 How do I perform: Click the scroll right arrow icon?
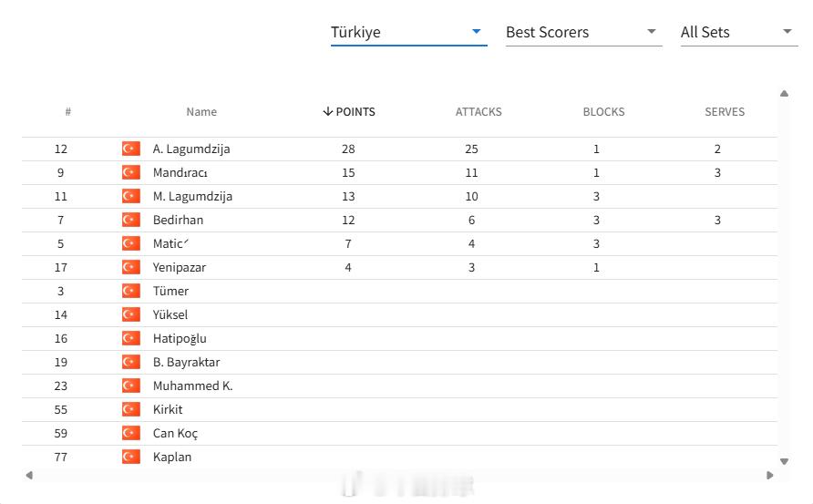point(770,475)
